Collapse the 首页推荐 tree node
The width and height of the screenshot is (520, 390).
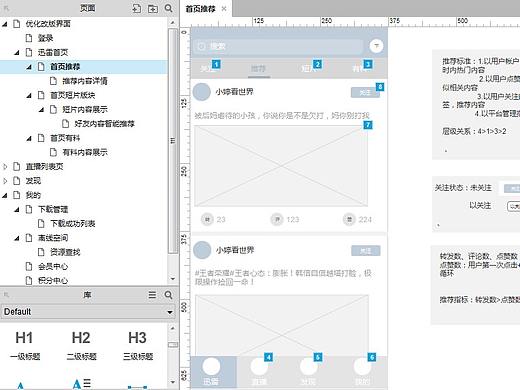click(x=29, y=67)
